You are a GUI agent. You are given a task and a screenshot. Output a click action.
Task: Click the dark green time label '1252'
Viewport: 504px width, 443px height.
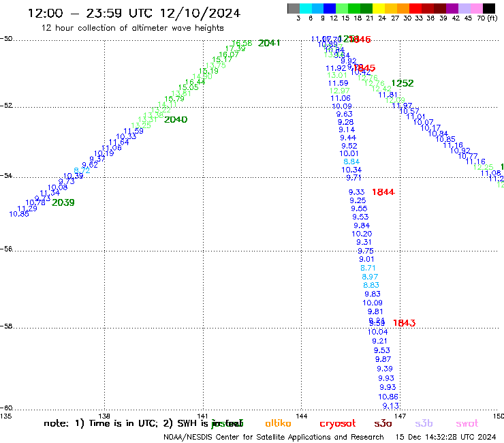[403, 83]
